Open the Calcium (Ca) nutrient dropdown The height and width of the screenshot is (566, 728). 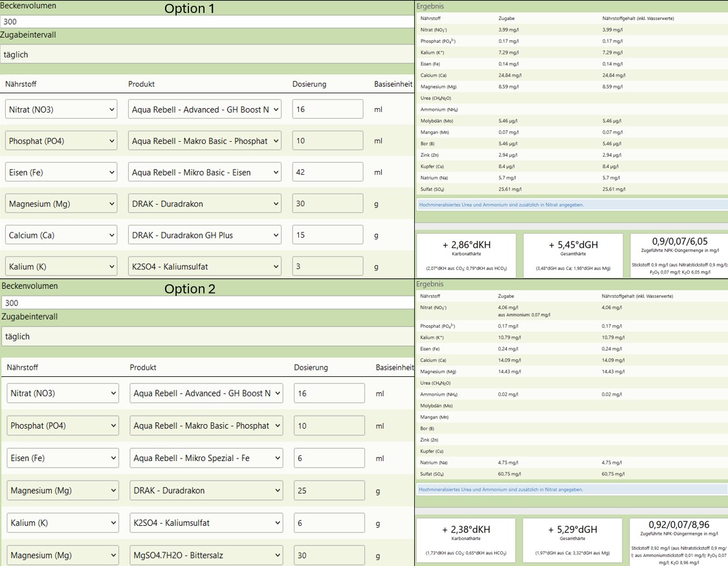point(61,235)
